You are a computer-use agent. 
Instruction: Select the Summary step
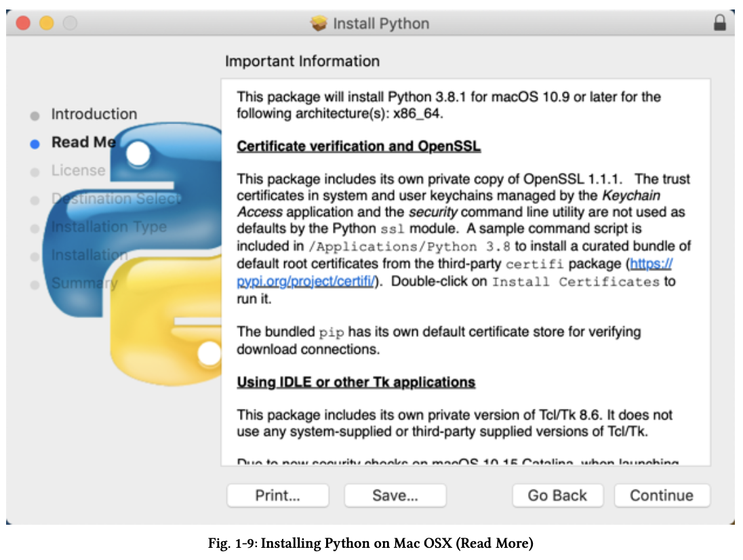pyautogui.click(x=85, y=283)
